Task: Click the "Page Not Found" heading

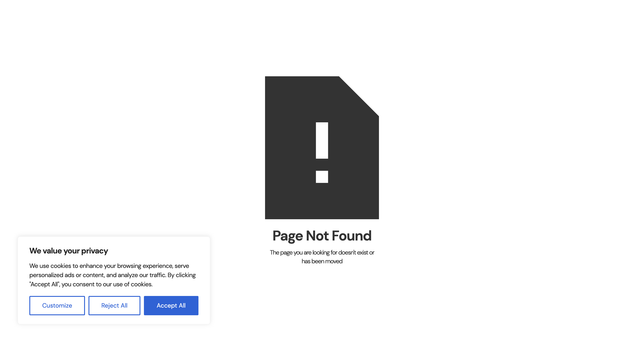Action: point(322,236)
